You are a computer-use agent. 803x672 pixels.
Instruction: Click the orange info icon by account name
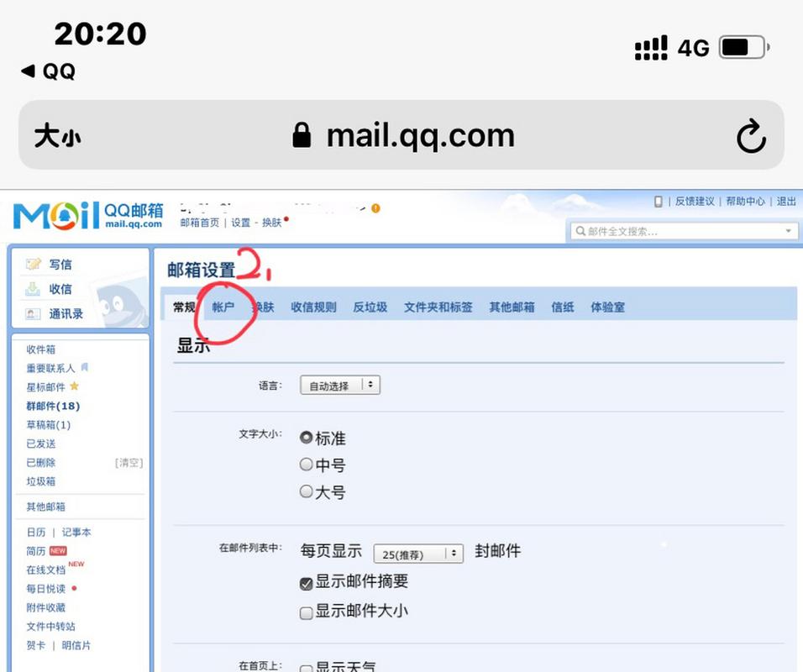[x=375, y=208]
